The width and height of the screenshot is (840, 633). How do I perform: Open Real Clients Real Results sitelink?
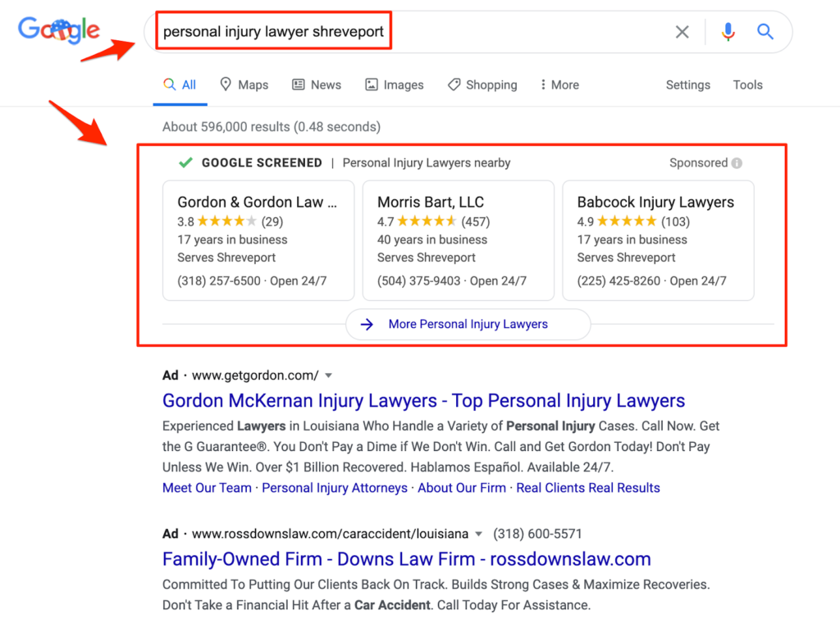588,488
